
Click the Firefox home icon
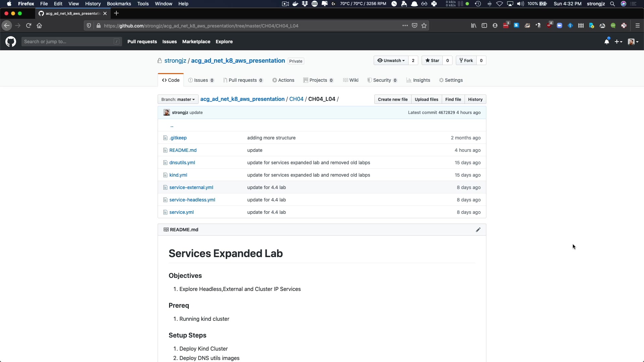tap(39, 26)
